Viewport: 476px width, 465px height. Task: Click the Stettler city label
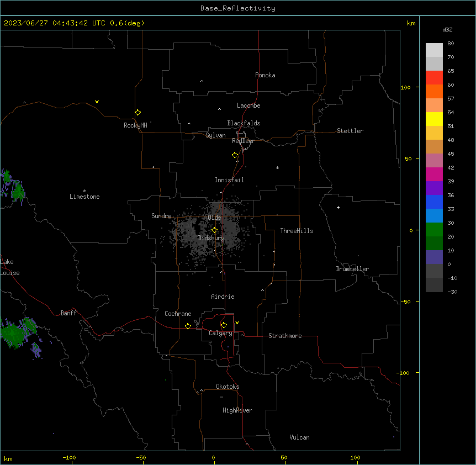(350, 131)
